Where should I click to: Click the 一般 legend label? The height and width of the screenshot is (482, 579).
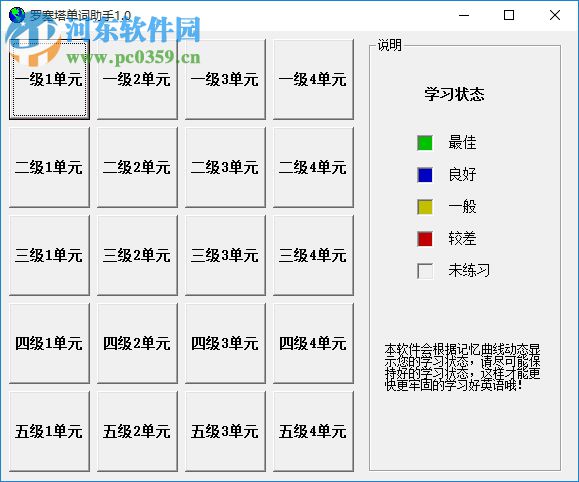coord(462,206)
